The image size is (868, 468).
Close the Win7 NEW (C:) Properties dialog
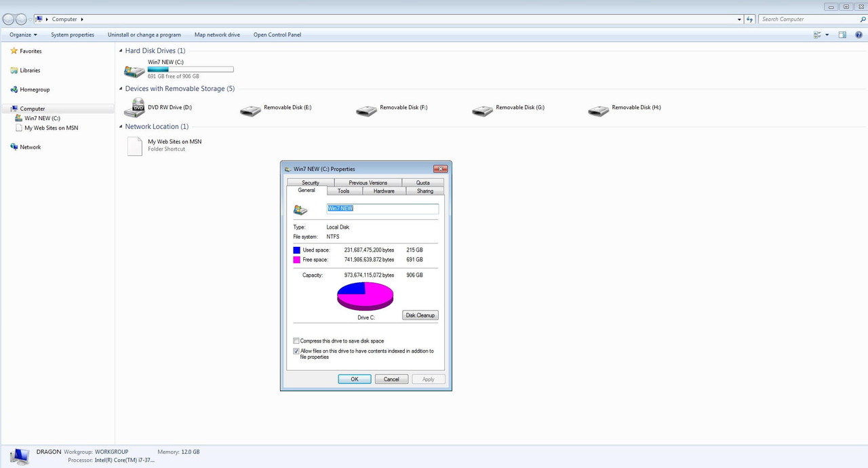440,169
